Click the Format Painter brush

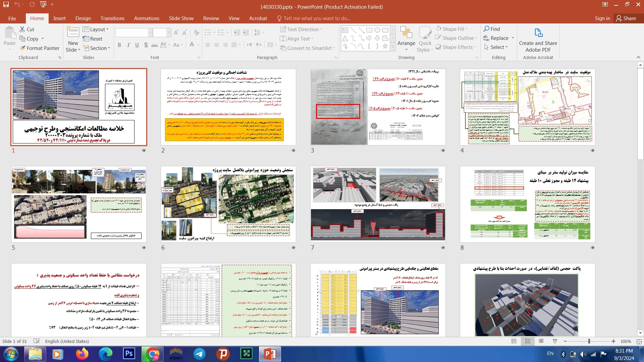(x=40, y=48)
